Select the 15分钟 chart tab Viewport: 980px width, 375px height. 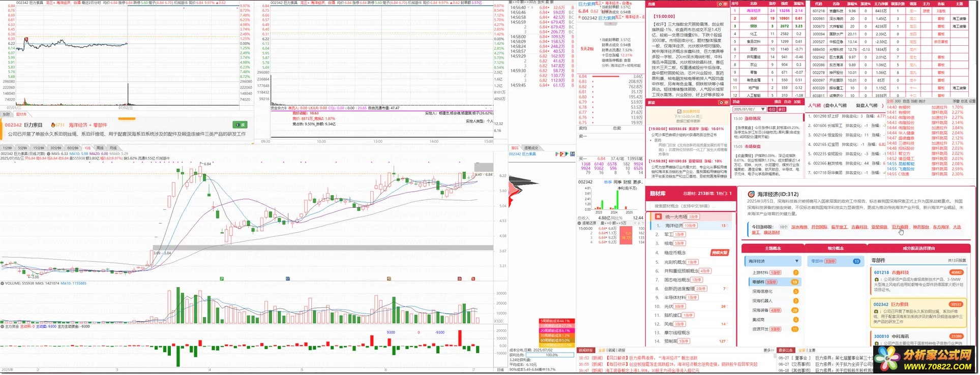pos(39,148)
